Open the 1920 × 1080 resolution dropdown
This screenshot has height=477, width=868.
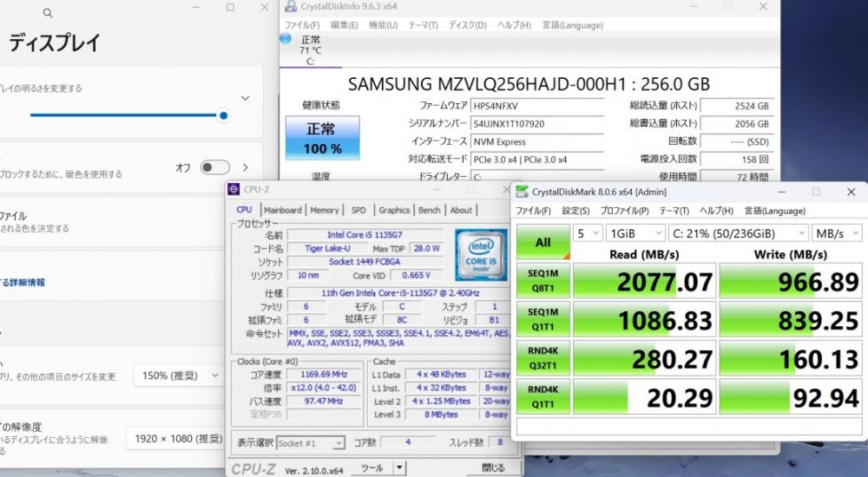coord(177,439)
